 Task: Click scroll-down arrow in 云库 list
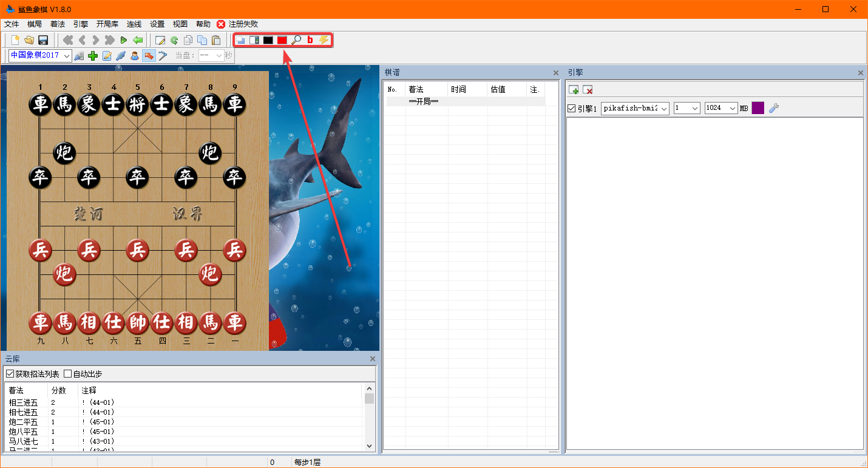(x=369, y=446)
